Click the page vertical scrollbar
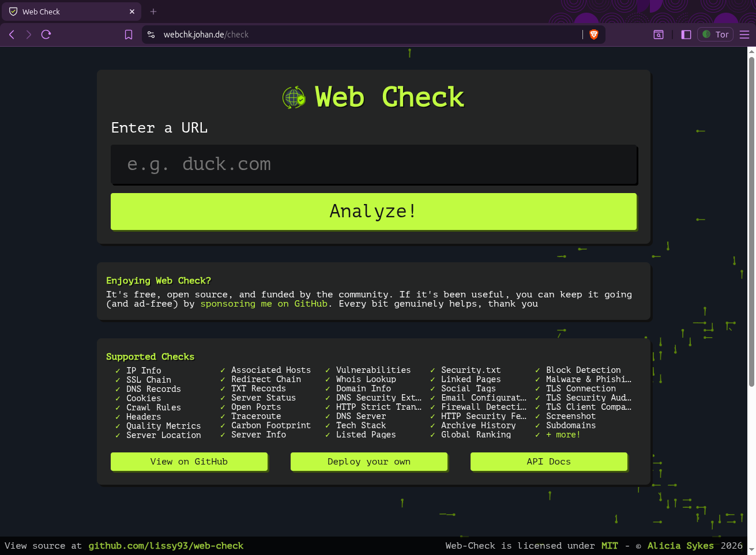The image size is (756, 555). coord(751,222)
